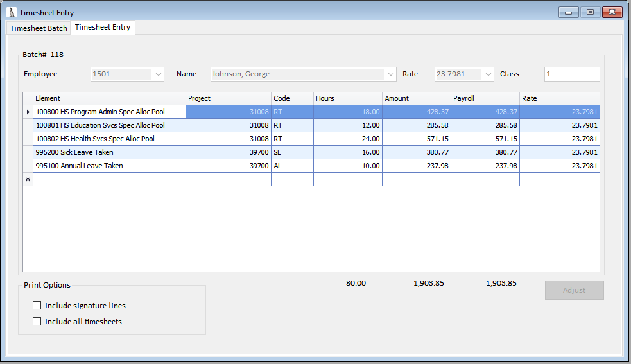Switch to the Timesheet Batch tab
Screen dimensions: 631x364
[x=39, y=28]
